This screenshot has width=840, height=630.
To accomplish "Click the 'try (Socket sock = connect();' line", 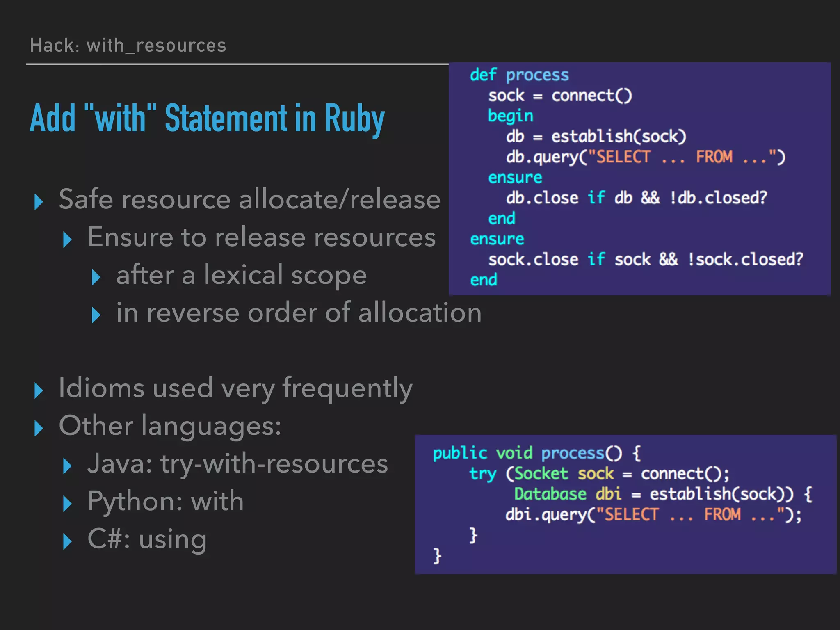I will coord(599,474).
